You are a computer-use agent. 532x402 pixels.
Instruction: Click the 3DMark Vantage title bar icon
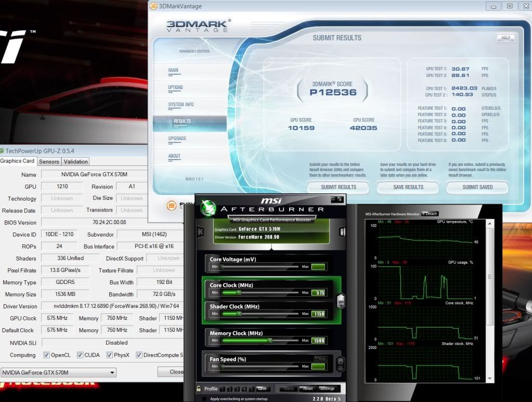pos(154,6)
